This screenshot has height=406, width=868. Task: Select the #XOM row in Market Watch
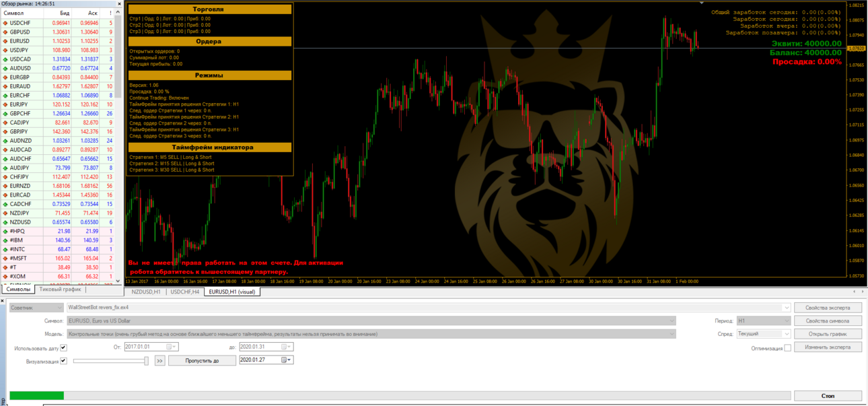58,277
